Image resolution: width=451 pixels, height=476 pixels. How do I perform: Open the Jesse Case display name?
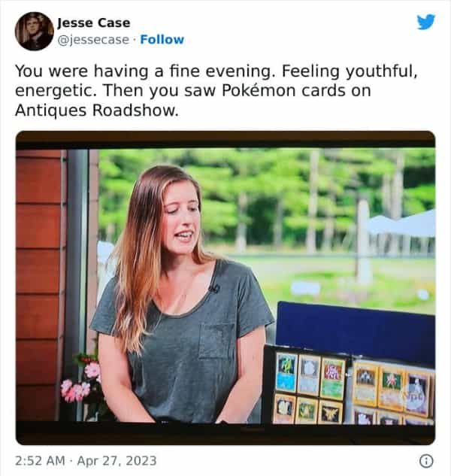[x=94, y=23]
